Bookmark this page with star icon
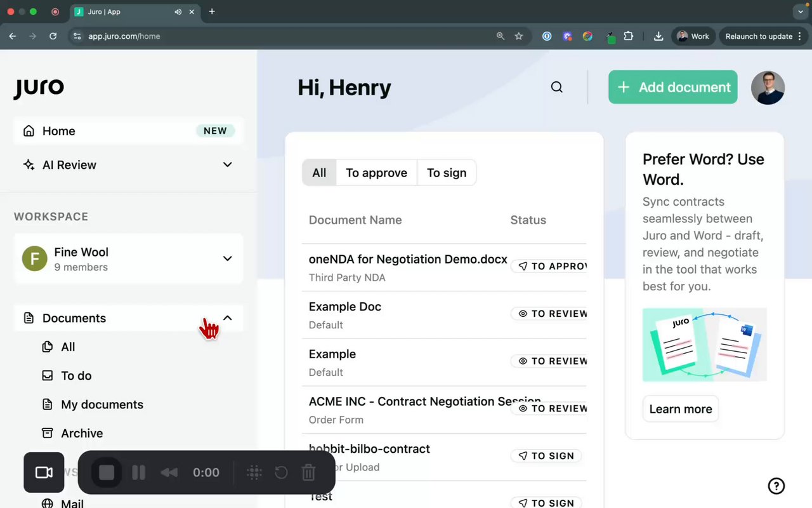812x508 pixels. [519, 36]
